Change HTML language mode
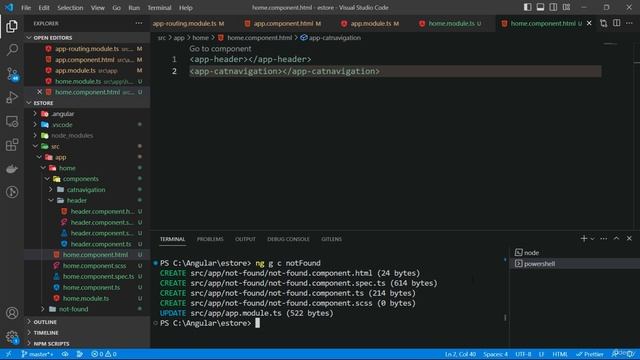This screenshot has width=640, height=360. click(x=560, y=354)
